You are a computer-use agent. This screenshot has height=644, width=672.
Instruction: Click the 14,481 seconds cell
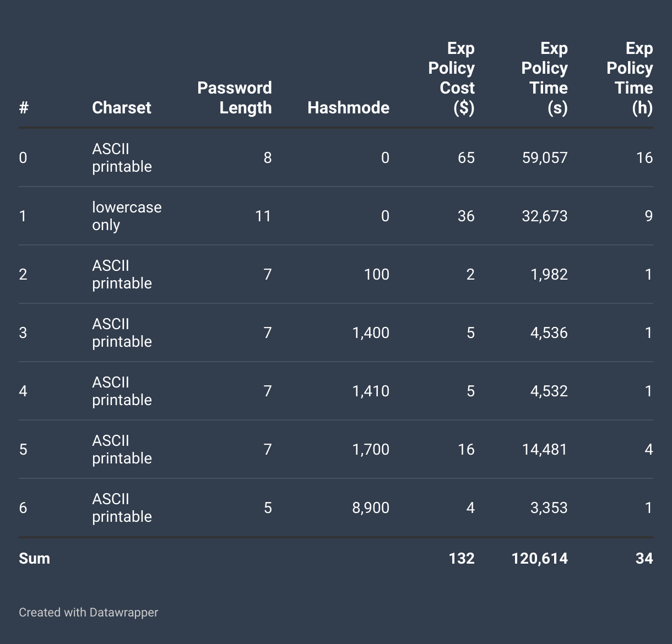click(x=545, y=450)
